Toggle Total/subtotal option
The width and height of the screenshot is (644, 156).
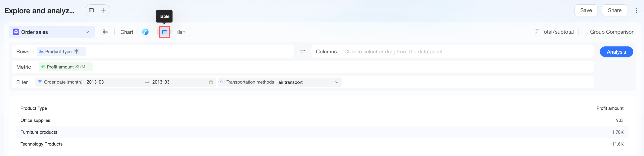tap(554, 32)
